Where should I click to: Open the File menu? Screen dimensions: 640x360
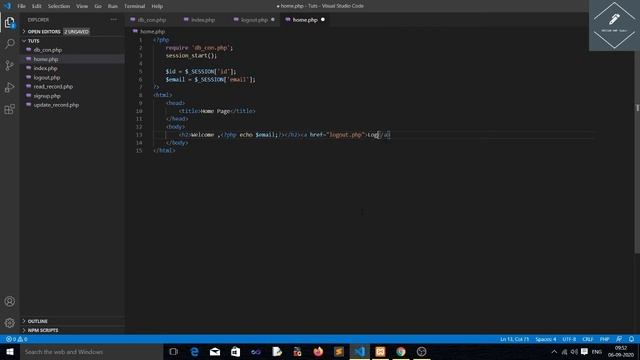point(21,6)
